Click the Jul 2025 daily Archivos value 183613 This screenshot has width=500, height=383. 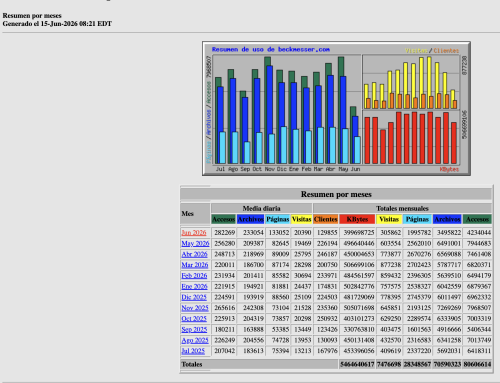click(253, 351)
